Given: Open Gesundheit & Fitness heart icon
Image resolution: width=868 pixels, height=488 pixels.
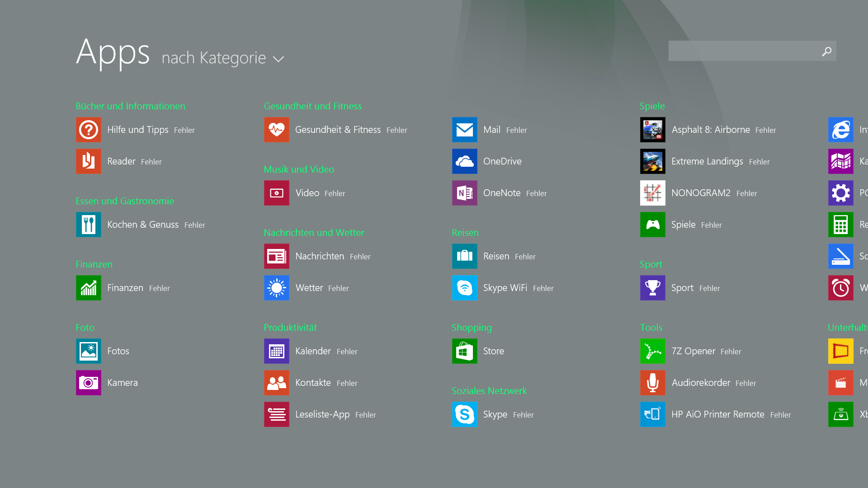Looking at the screenshot, I should click(x=276, y=130).
